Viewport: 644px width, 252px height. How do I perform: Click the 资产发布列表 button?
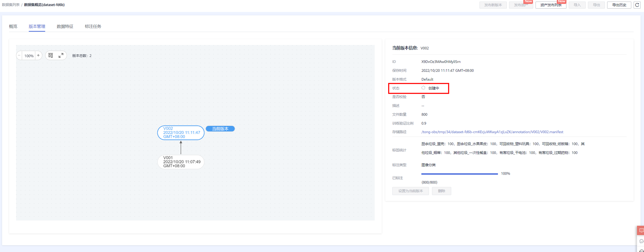coord(551,5)
